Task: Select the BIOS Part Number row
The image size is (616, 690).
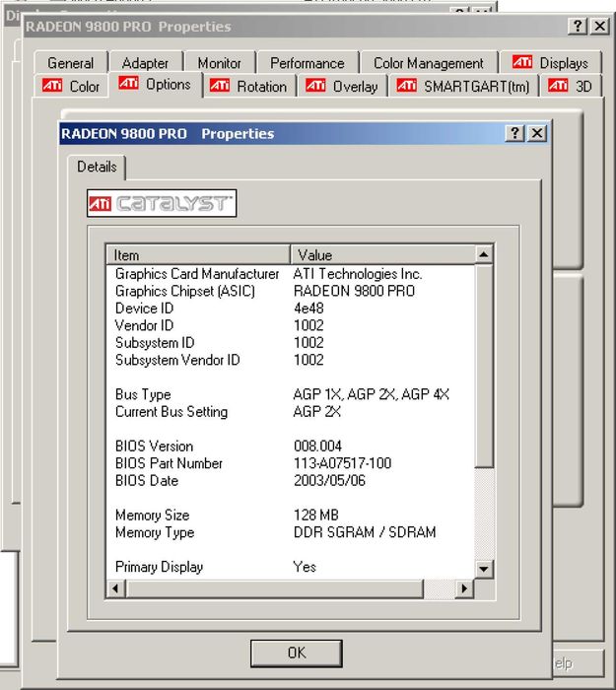Action: [x=291, y=463]
